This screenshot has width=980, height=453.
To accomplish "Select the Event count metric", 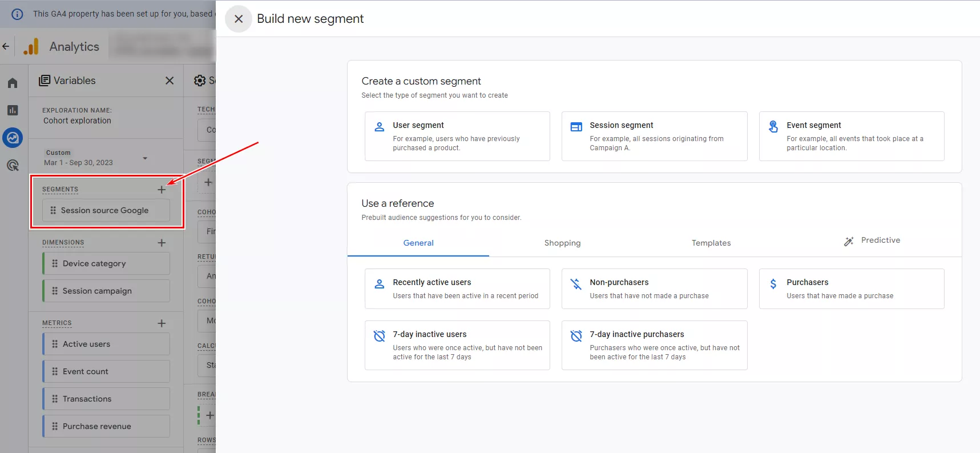I will (x=106, y=371).
